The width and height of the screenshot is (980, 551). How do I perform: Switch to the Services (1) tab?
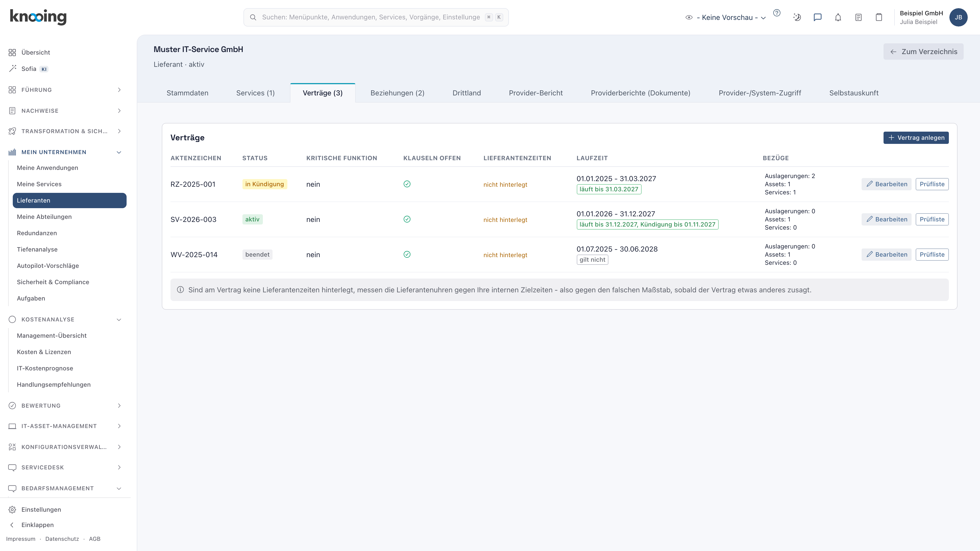(x=255, y=93)
